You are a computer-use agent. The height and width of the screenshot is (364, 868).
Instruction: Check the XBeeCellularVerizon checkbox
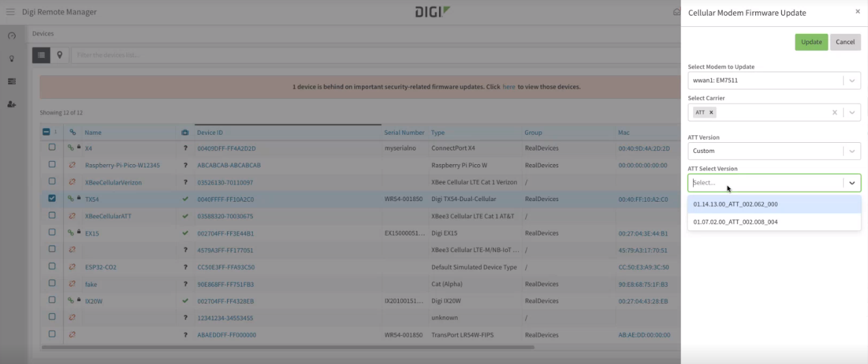click(52, 181)
